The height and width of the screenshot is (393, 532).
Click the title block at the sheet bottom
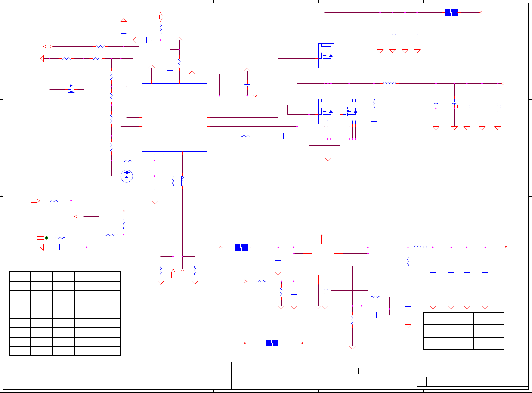click(380, 375)
